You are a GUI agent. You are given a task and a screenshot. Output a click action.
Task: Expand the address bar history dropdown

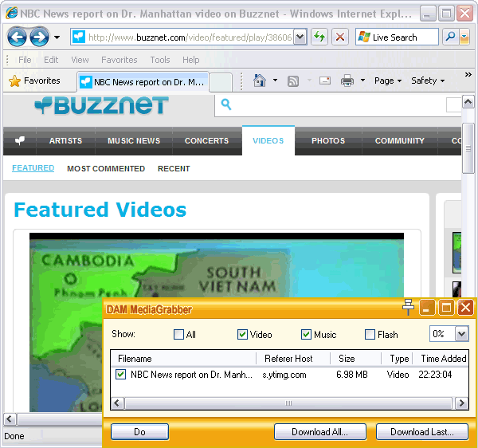300,37
